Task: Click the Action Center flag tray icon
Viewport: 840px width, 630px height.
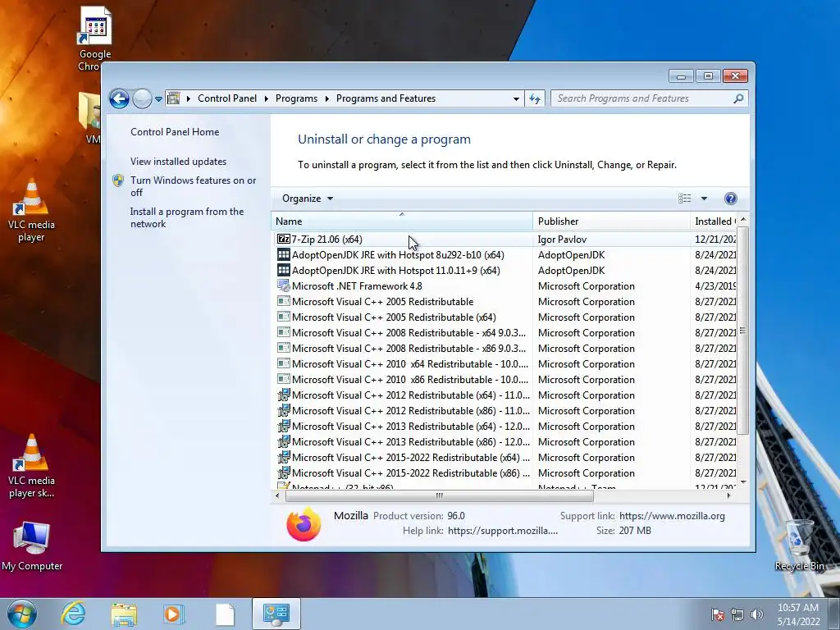Action: pos(717,614)
